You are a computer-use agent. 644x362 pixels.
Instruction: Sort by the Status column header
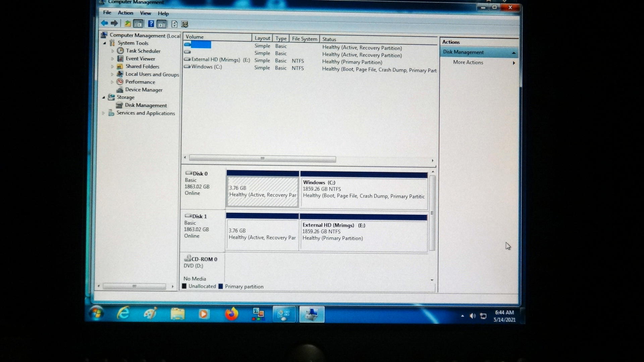point(379,40)
